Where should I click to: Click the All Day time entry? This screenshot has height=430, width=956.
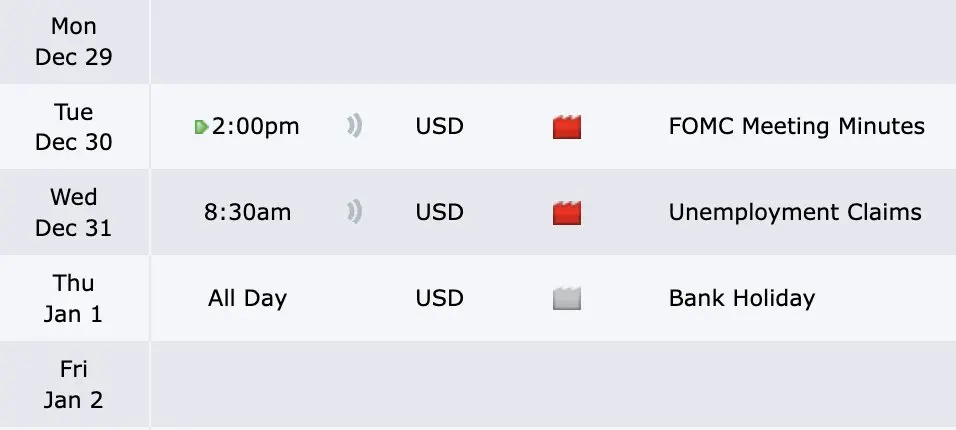(247, 298)
